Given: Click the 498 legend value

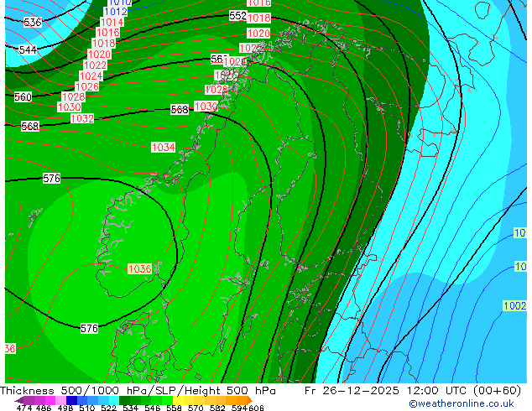Looking at the screenshot, I should [65, 408].
